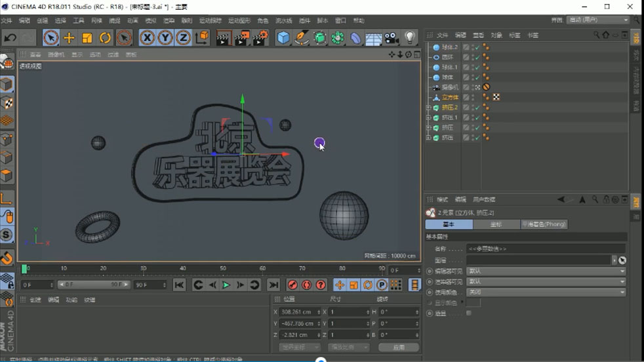Image resolution: width=644 pixels, height=362 pixels.
Task: Open the 编辑器可见 dropdown
Action: pos(546,271)
